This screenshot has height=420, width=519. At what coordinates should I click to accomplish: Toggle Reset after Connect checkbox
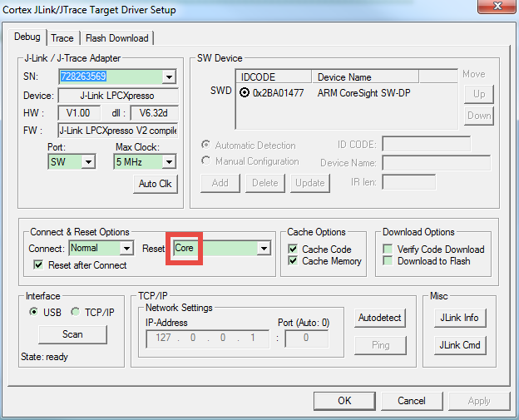38,264
